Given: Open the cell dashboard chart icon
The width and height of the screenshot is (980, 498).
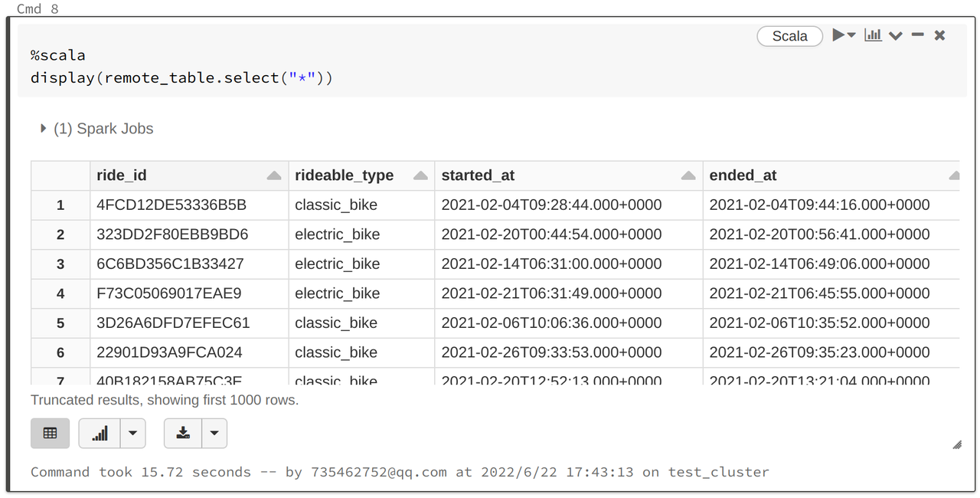Looking at the screenshot, I should 873,35.
